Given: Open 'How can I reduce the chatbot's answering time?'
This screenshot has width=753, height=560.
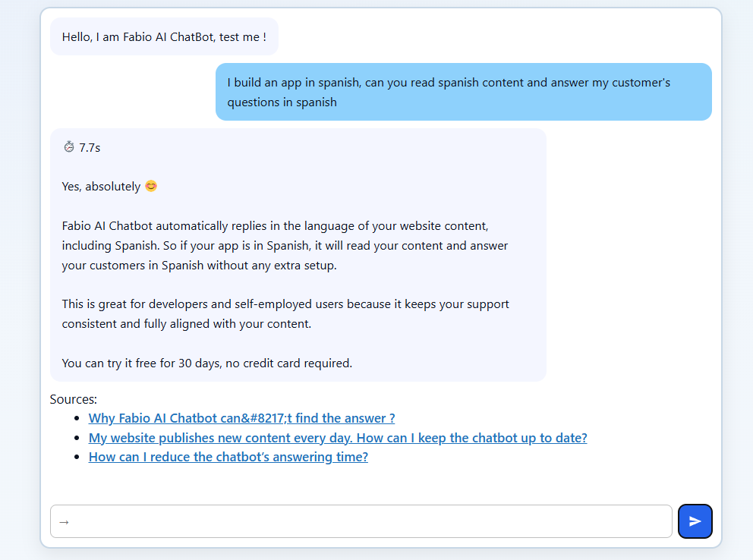Looking at the screenshot, I should click(228, 457).
